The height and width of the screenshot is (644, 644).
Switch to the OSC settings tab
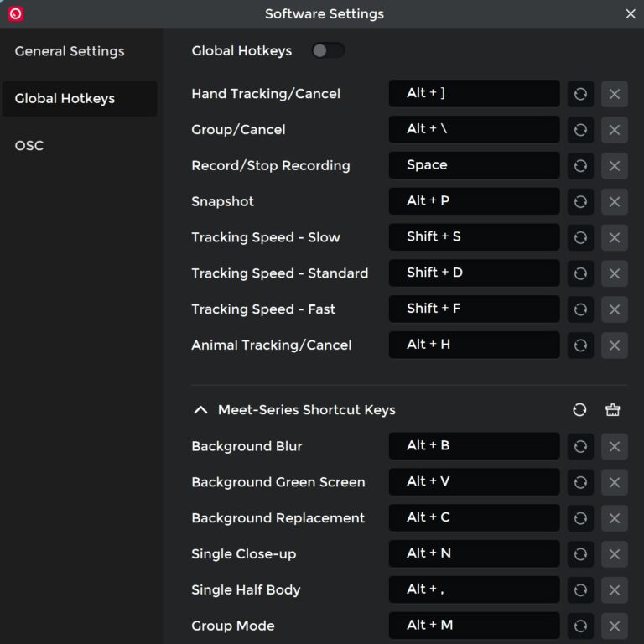[x=29, y=145]
